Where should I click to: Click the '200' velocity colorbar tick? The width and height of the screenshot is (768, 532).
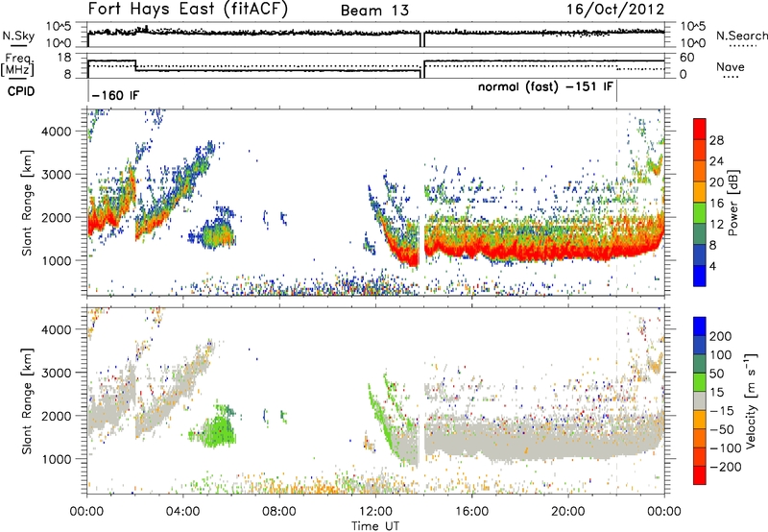(721, 336)
